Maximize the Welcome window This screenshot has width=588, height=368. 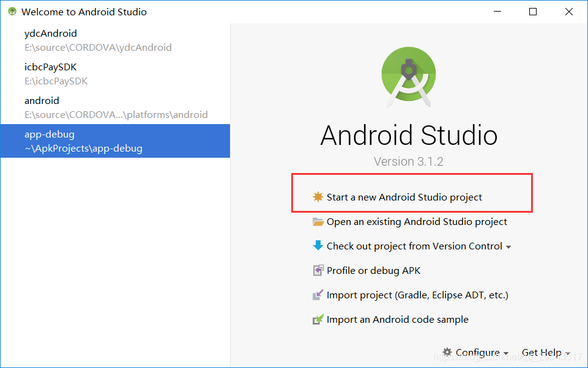[x=533, y=12]
